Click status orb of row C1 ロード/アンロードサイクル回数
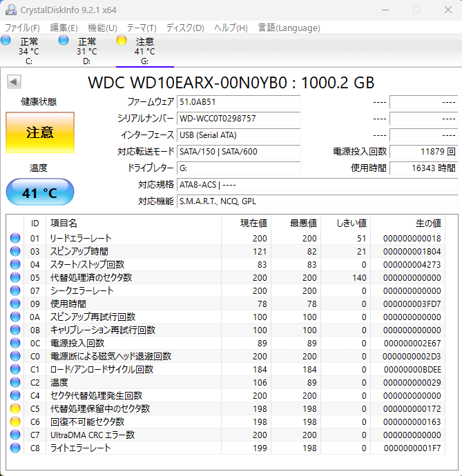This screenshot has width=462, height=476. click(15, 370)
